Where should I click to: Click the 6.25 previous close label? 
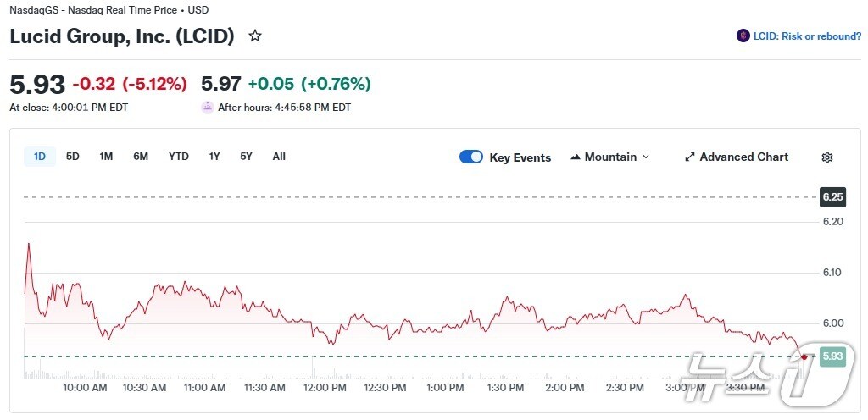[x=832, y=196]
